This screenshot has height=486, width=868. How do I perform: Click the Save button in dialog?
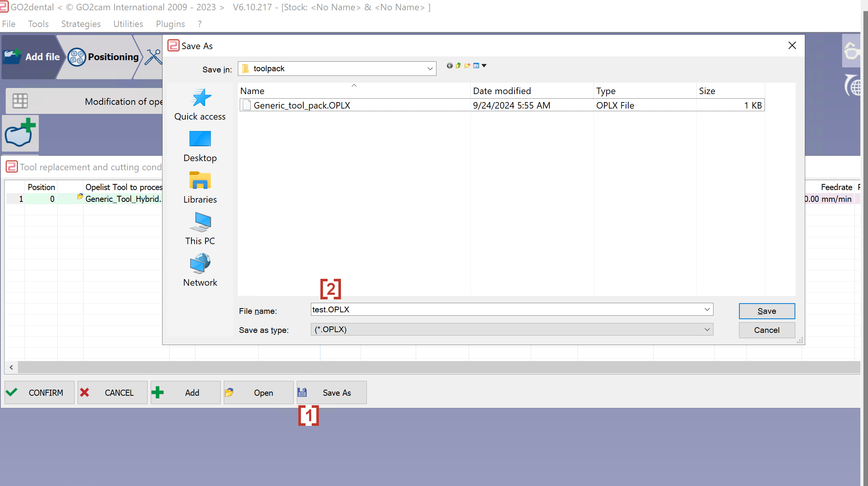(767, 311)
